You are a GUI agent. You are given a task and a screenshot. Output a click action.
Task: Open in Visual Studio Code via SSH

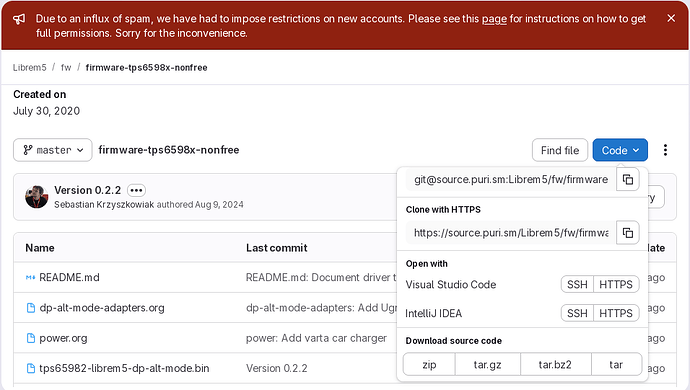[577, 284]
